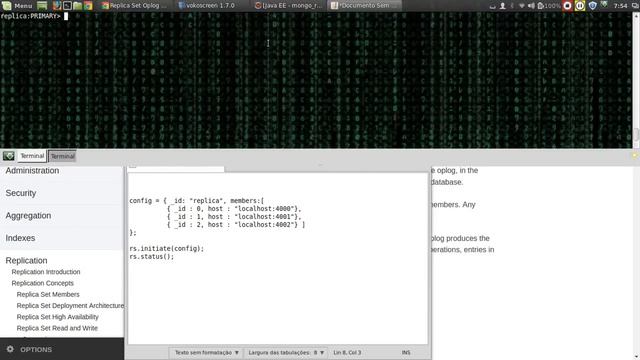Viewport: 640px width, 360px height.
Task: Open Replica Set Deployment Architecture link
Action: coord(70,306)
